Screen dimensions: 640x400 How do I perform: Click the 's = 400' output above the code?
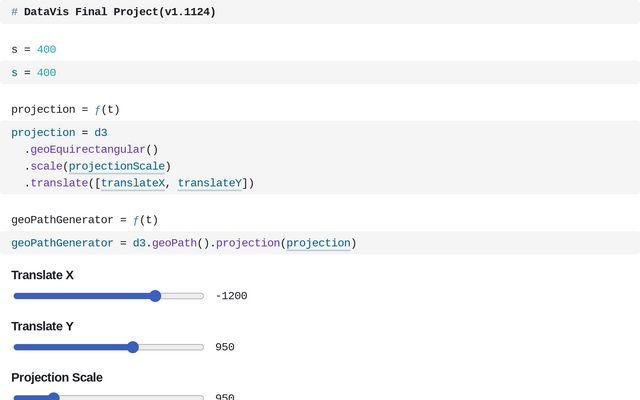tap(34, 49)
